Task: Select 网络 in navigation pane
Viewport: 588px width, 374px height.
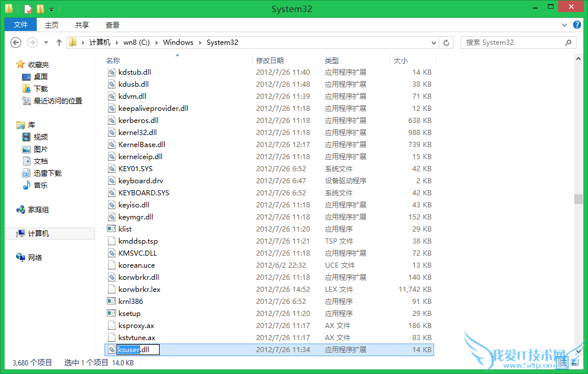Action: tap(35, 257)
